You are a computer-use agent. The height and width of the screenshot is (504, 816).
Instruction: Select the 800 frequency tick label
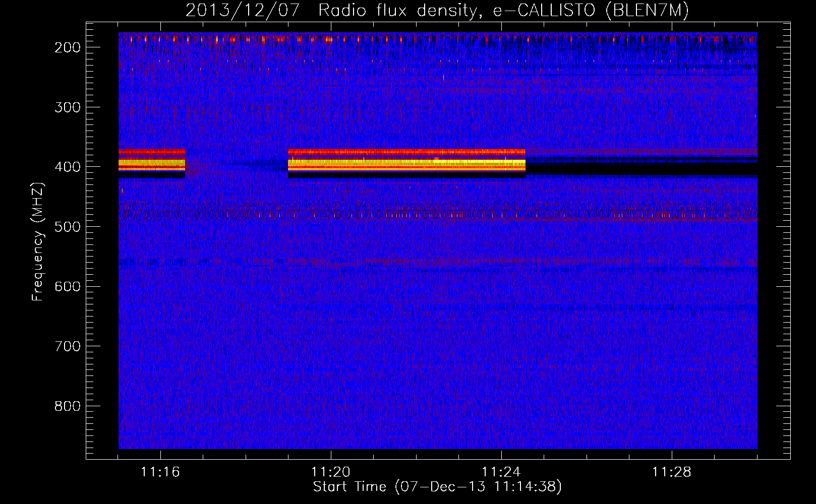[68, 406]
